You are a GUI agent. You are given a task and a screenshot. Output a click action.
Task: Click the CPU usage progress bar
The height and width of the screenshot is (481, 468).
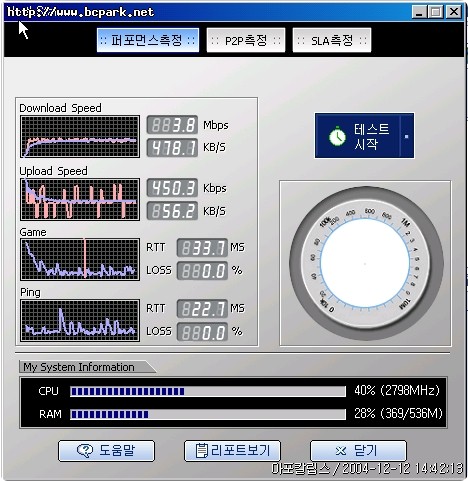(x=208, y=391)
